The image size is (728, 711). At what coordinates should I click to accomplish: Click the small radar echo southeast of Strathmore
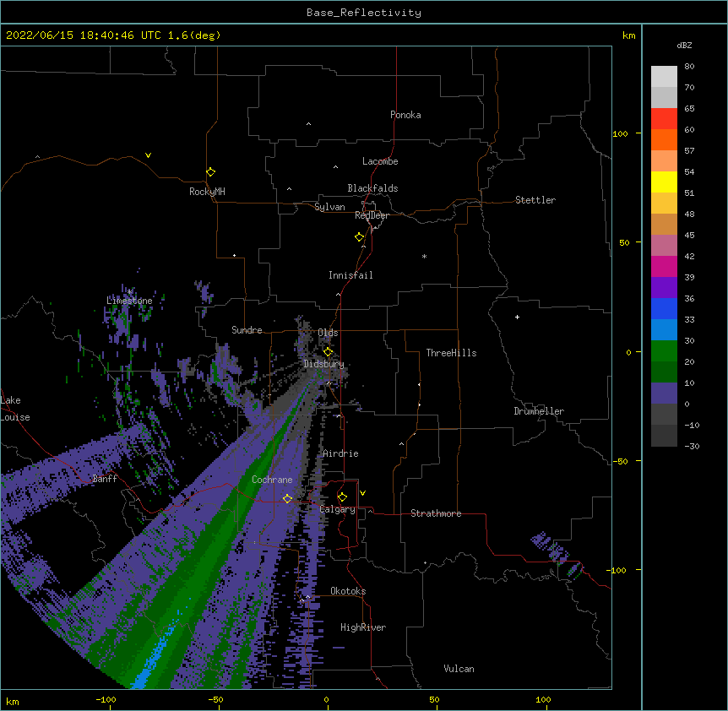pyautogui.click(x=557, y=555)
